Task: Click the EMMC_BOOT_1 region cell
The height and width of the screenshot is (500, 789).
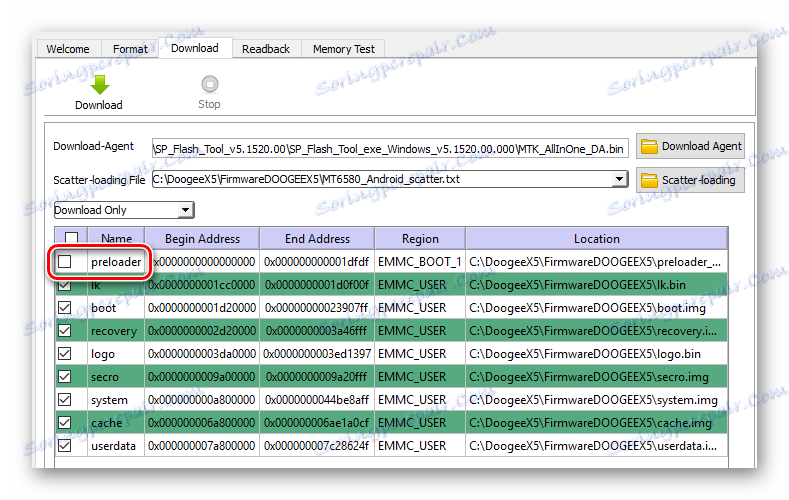Action: (420, 262)
